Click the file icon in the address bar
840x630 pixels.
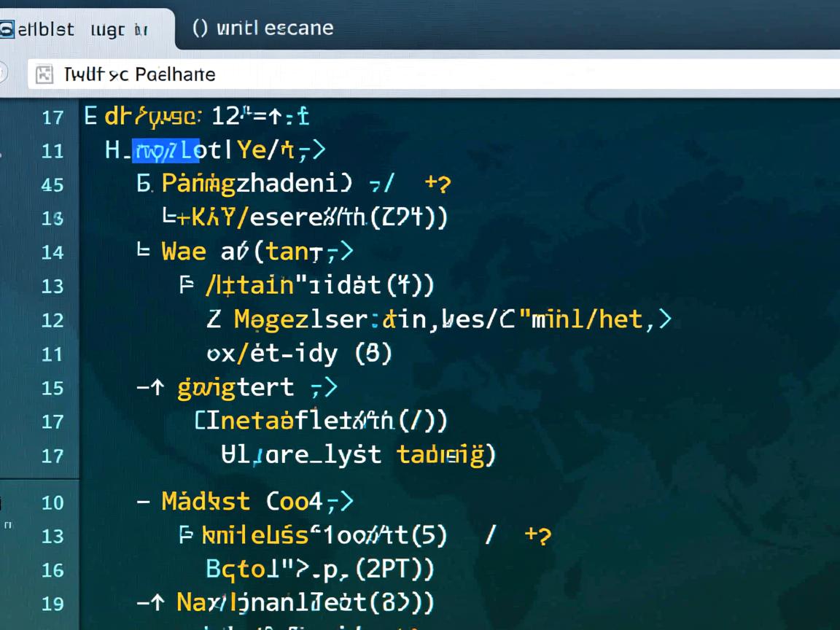pyautogui.click(x=44, y=74)
